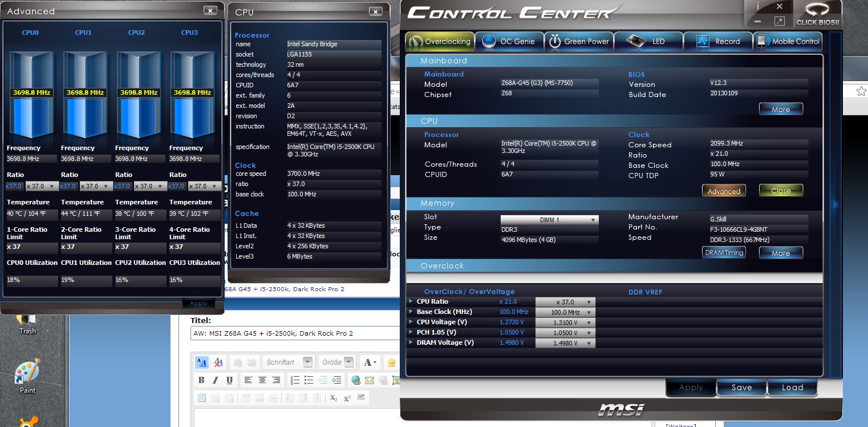Align text right in forum editor

point(276,380)
